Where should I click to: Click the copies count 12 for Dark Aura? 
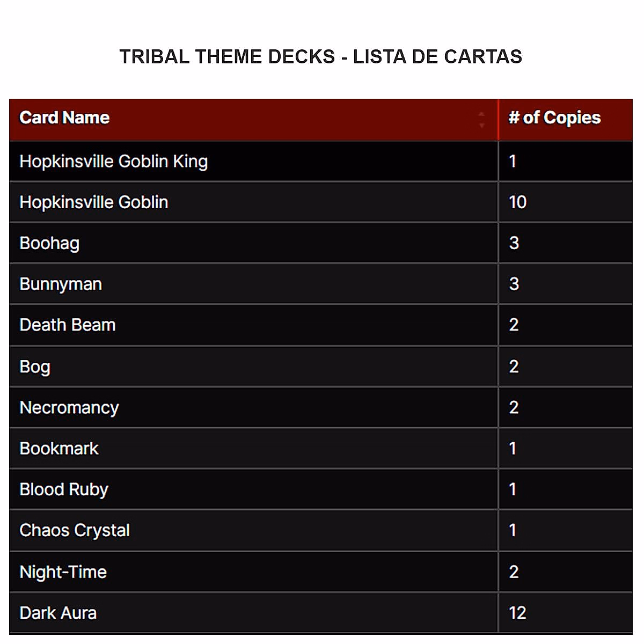click(517, 613)
